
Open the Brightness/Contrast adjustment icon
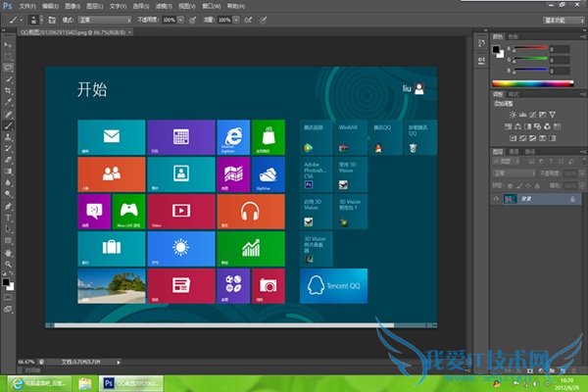pos(513,115)
